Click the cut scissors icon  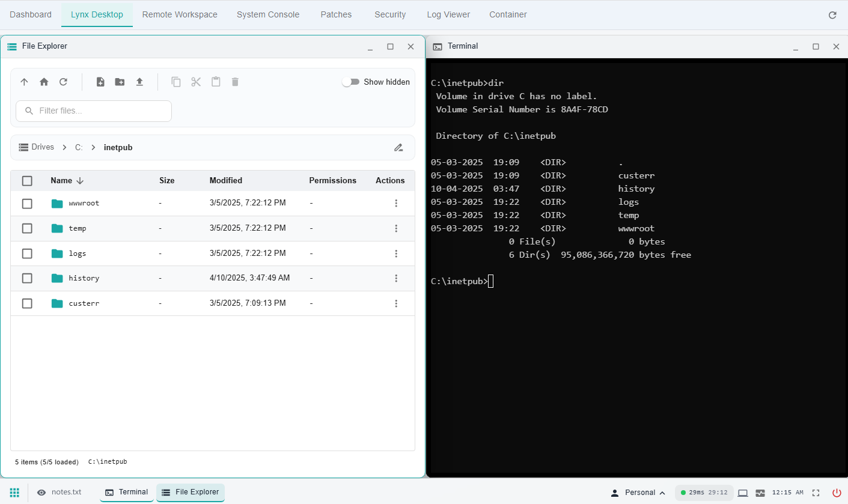(x=196, y=82)
